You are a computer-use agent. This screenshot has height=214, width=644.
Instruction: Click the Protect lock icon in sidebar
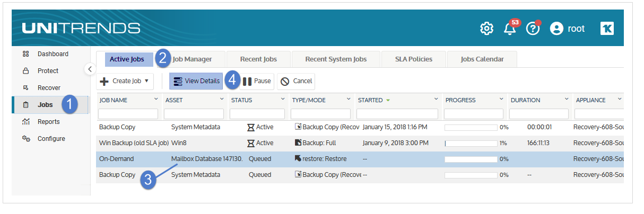click(x=25, y=71)
